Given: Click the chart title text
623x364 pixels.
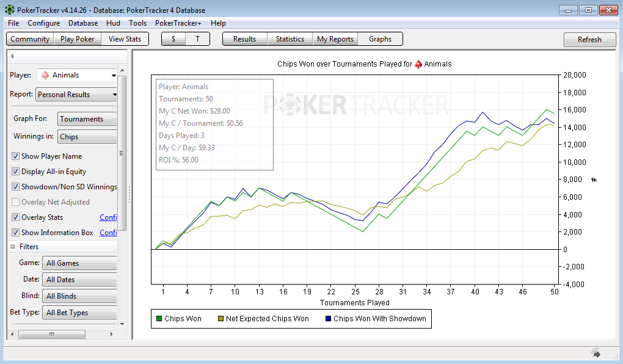Looking at the screenshot, I should [365, 64].
